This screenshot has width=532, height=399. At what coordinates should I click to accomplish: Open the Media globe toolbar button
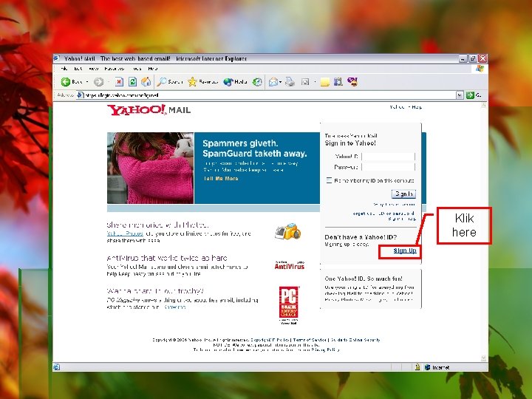click(235, 82)
